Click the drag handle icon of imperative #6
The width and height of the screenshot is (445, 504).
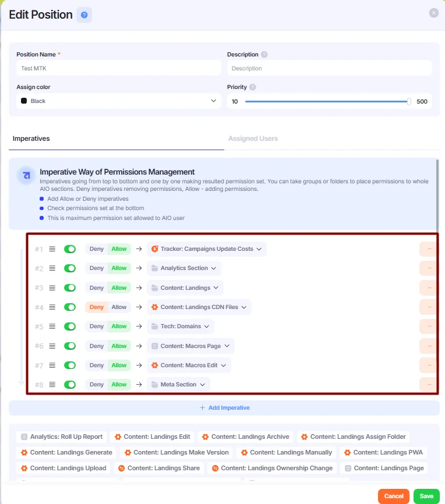(x=52, y=346)
